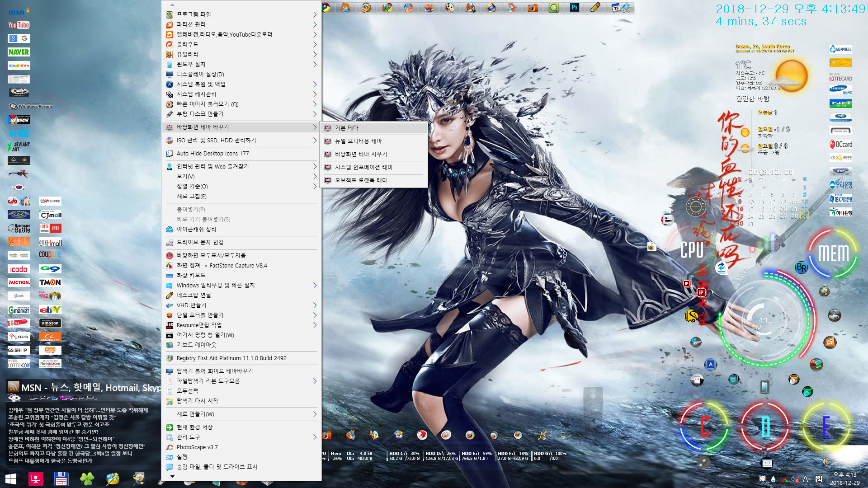Open the AUCTION shopping shortcut

19,282
